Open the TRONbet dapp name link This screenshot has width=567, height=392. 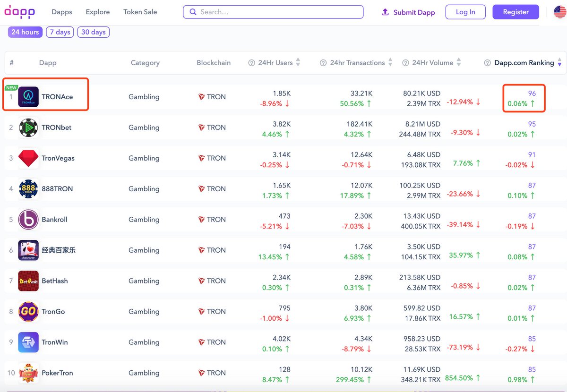(x=57, y=128)
